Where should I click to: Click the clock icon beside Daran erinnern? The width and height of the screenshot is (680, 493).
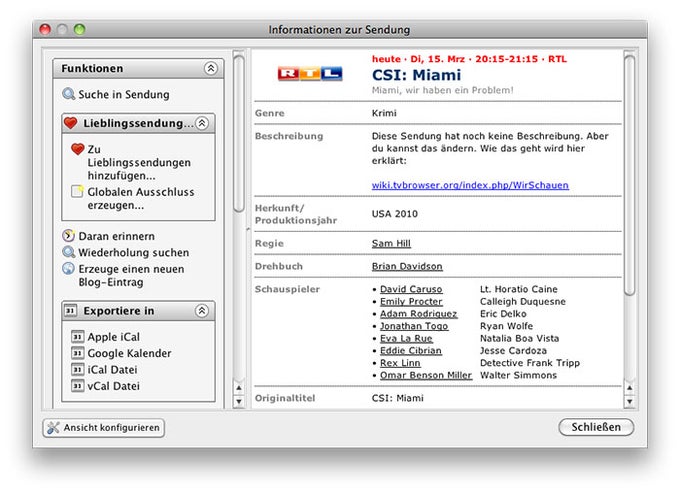(69, 235)
